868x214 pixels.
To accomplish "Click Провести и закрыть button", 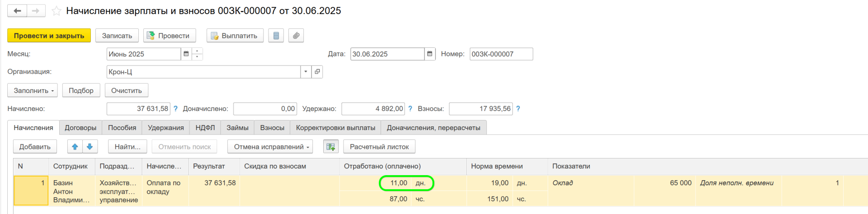I will (49, 36).
